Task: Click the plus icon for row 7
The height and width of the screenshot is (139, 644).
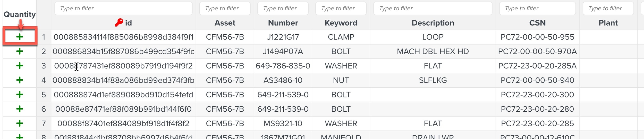Action: coord(20,123)
